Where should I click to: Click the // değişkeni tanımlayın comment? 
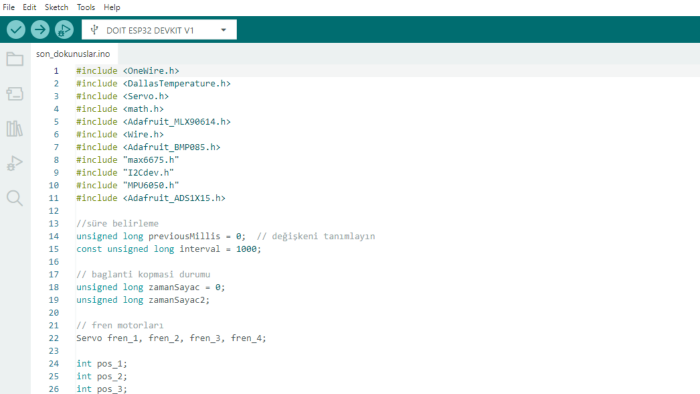pyautogui.click(x=316, y=236)
